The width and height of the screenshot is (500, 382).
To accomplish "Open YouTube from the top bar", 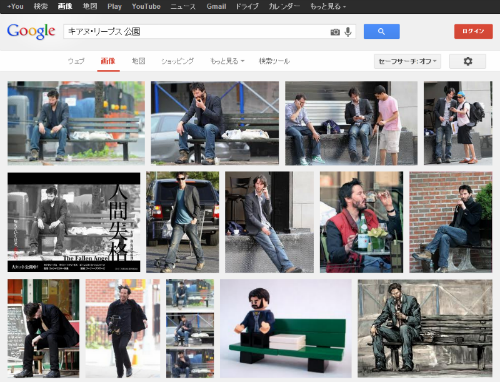I will [146, 6].
